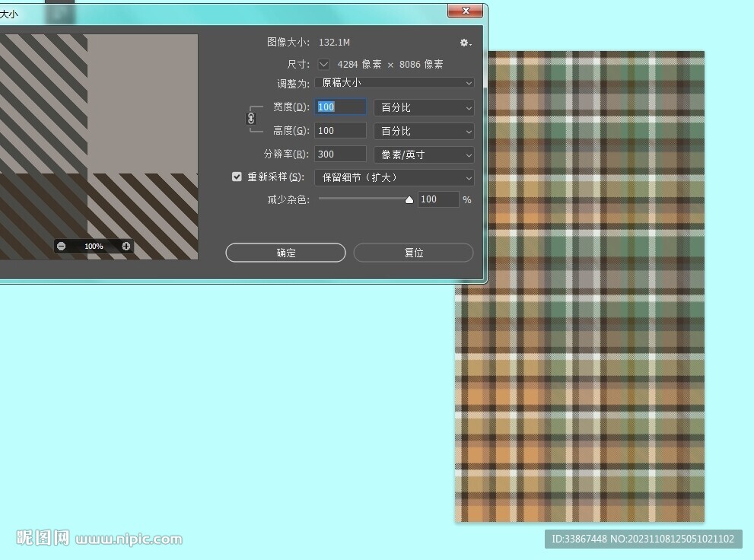Open the height unit 百分比 dropdown

[424, 131]
